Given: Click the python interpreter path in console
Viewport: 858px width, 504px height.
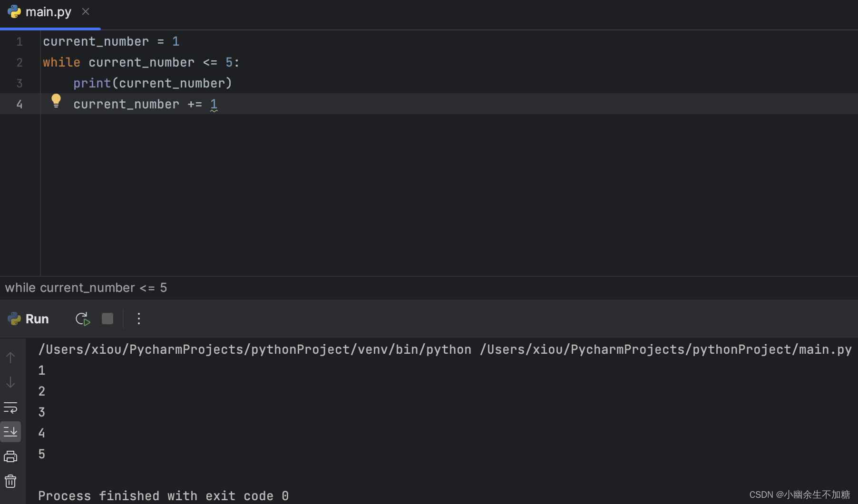Looking at the screenshot, I should pos(255,349).
